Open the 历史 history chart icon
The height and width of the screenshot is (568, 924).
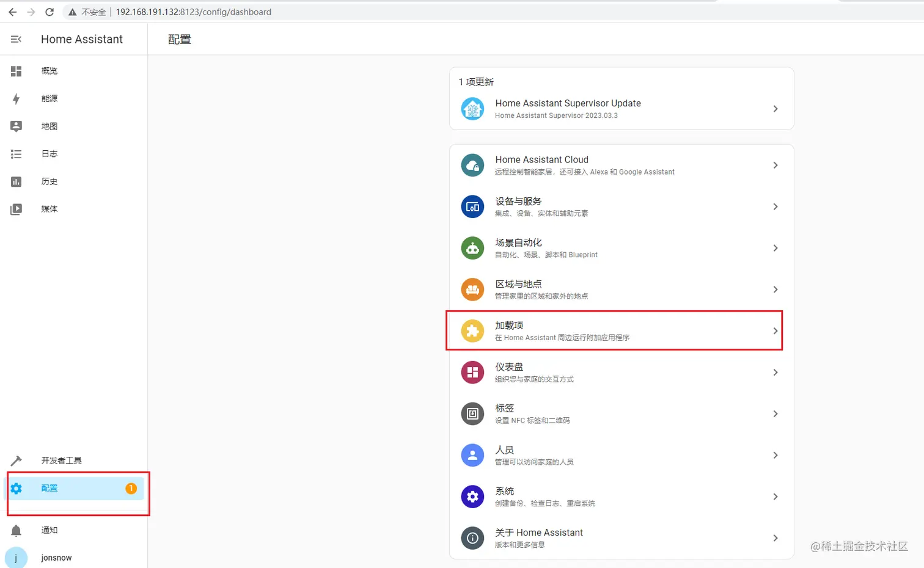16,181
